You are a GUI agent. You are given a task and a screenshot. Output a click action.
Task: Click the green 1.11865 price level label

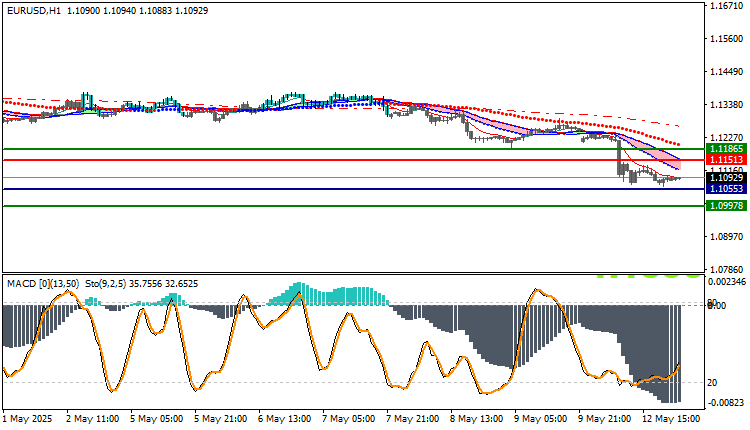coord(726,149)
